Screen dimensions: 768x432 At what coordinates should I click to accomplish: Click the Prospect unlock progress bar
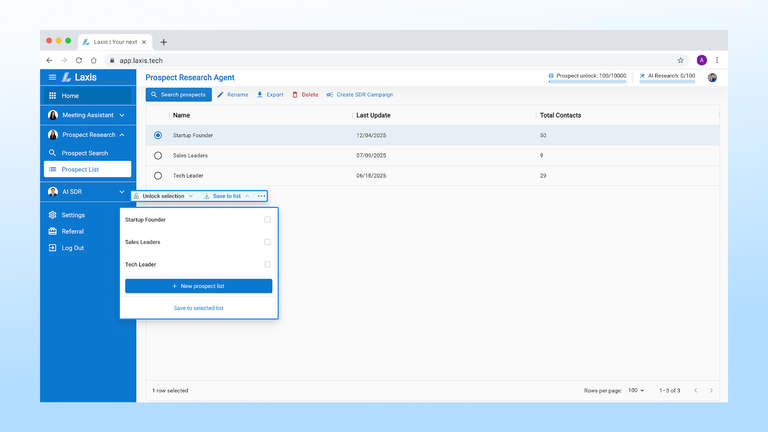coord(587,82)
